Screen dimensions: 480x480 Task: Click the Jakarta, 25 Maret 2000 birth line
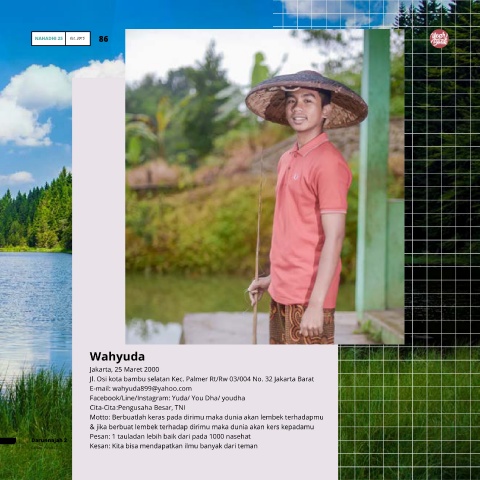(x=124, y=369)
